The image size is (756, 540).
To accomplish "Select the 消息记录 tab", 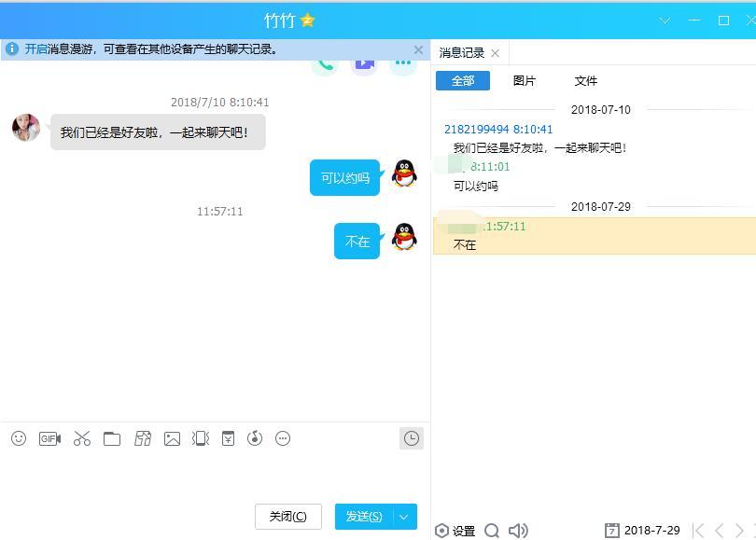I will tap(461, 53).
